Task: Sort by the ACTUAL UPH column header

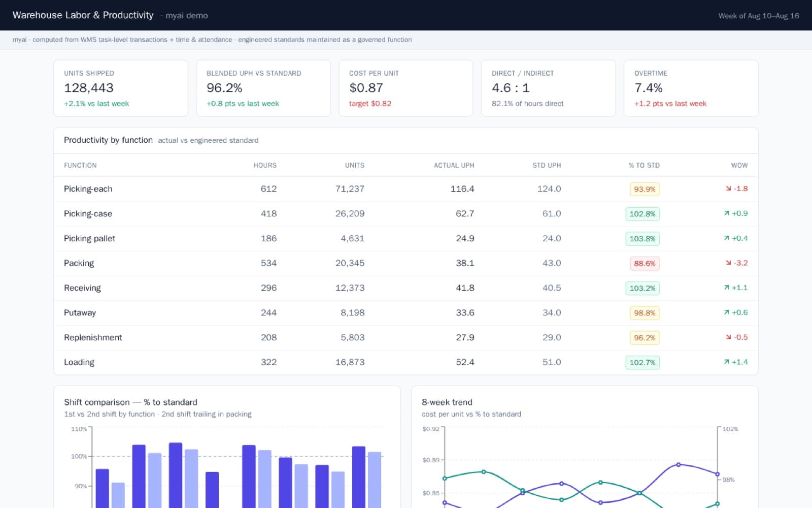Action: coord(454,165)
